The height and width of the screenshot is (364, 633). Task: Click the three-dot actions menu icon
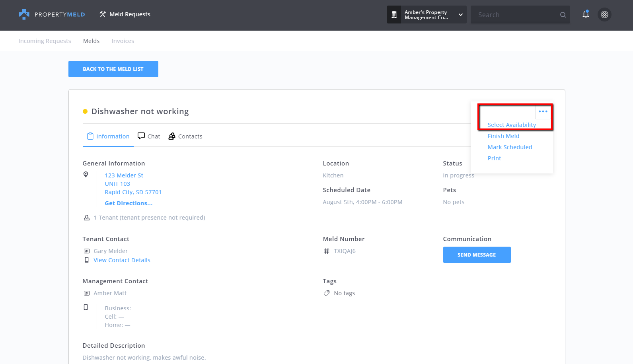543,111
